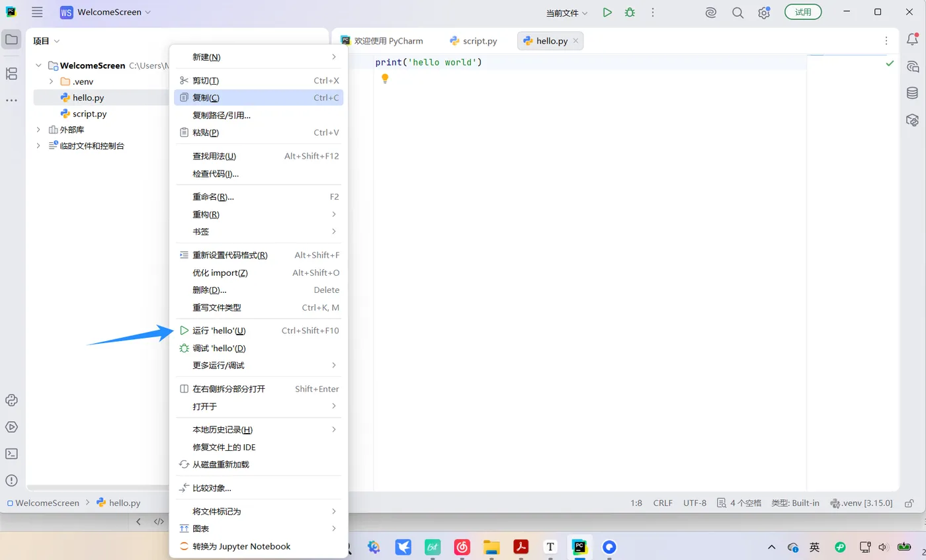Viewport: 926px width, 560px height.
Task: Open the AI Assistant swirl icon
Action: (x=711, y=12)
